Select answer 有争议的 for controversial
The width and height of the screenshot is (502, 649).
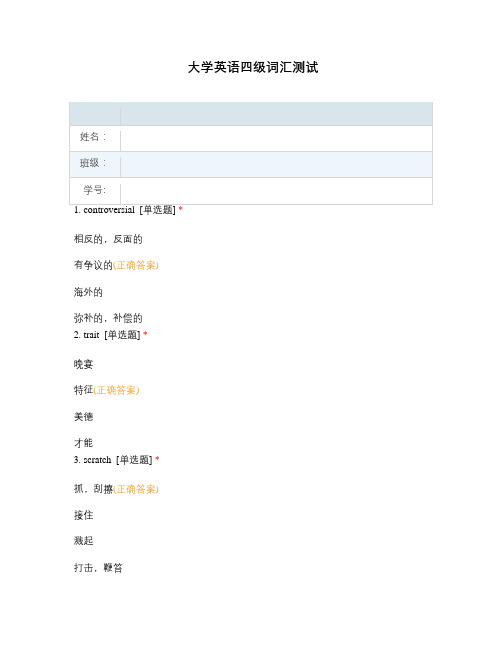(x=93, y=265)
